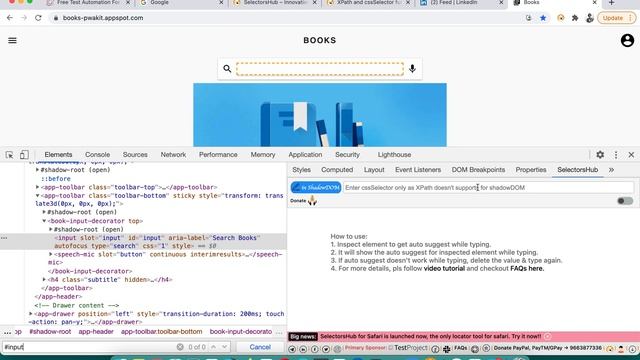
Task: Open the Books hamburger menu
Action: (x=13, y=40)
